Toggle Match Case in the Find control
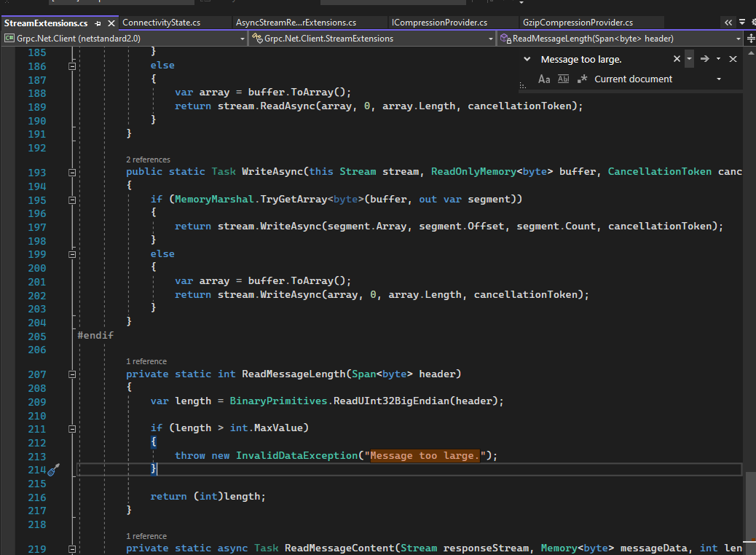Viewport: 756px width, 555px height. click(x=543, y=79)
